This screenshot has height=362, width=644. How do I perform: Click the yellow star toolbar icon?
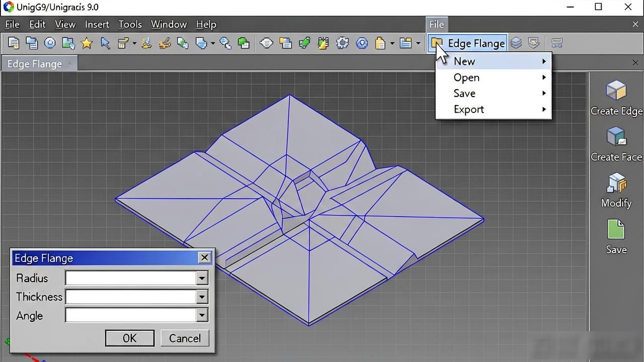tap(87, 43)
